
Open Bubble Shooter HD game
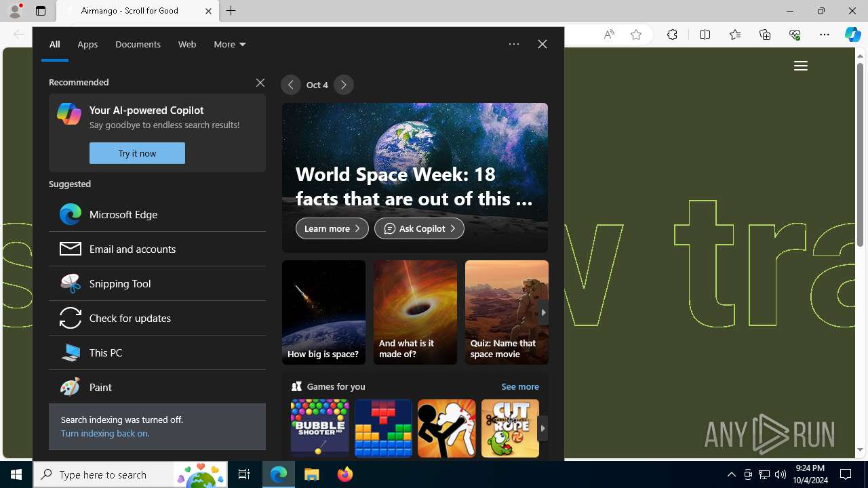(x=320, y=428)
